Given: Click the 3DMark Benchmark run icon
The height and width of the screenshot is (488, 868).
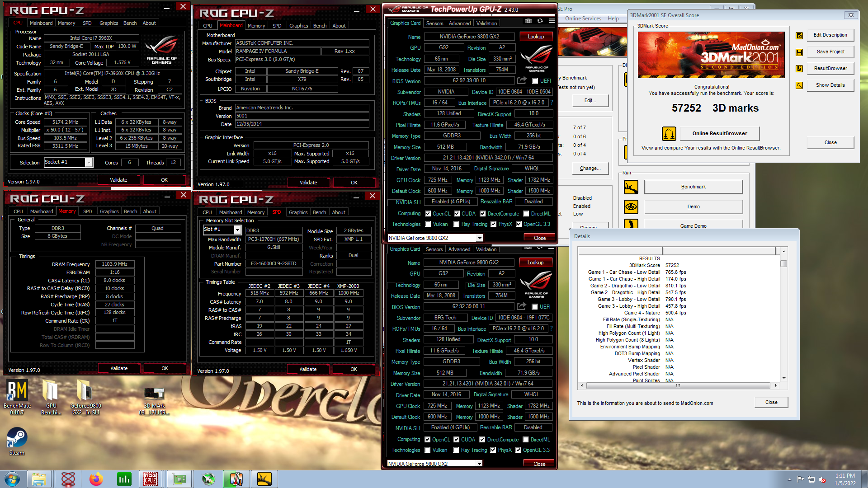Looking at the screenshot, I should point(631,187).
